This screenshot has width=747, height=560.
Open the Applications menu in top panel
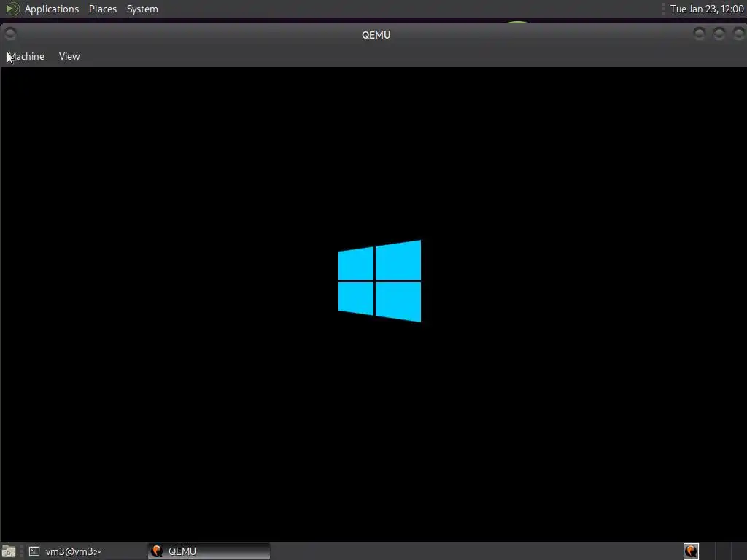tap(52, 9)
